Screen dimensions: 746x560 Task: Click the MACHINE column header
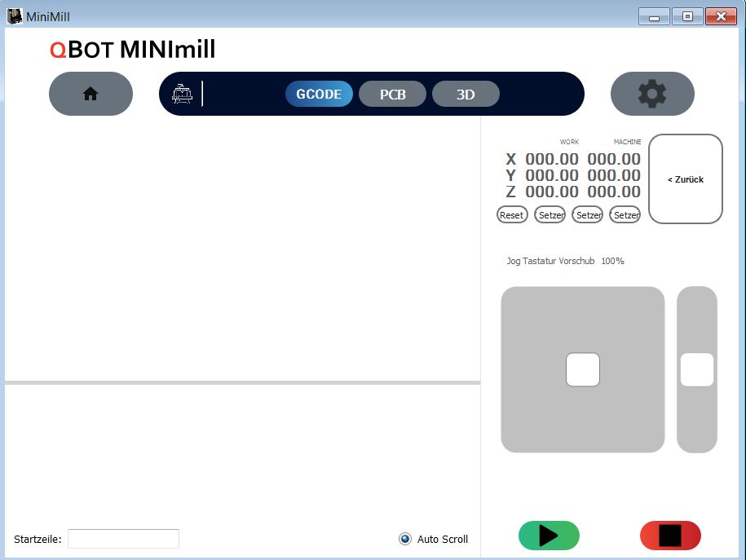click(627, 142)
